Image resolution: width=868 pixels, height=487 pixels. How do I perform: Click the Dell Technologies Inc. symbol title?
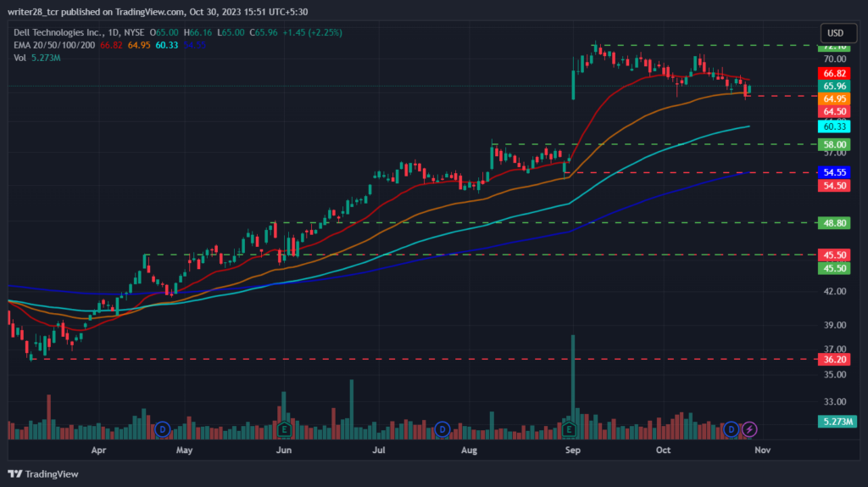point(57,33)
